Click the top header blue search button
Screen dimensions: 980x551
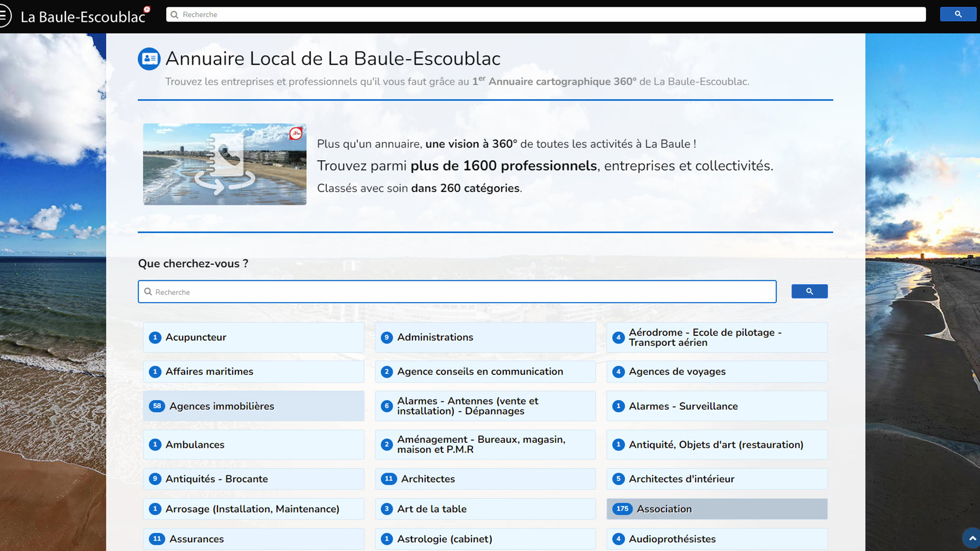click(958, 14)
